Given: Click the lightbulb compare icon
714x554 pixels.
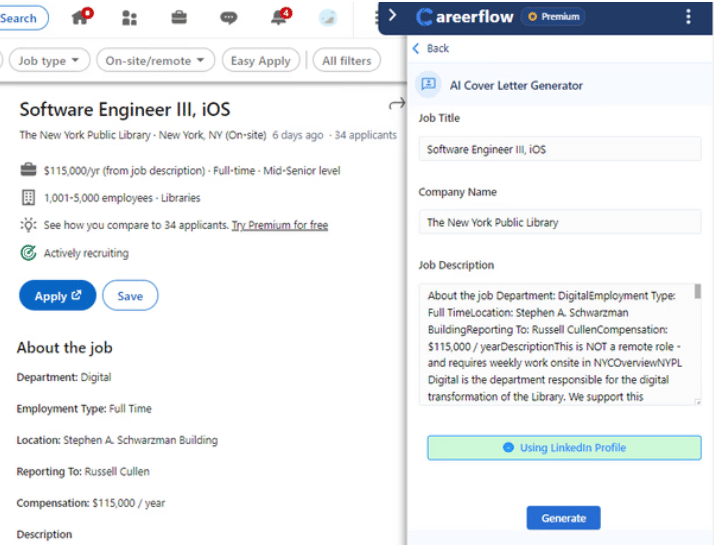Looking at the screenshot, I should coord(28,225).
